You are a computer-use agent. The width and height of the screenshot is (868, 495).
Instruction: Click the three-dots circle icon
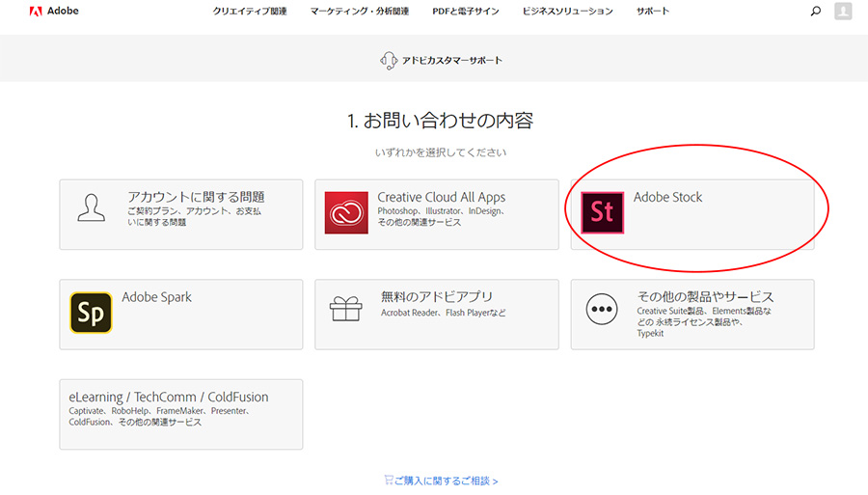pyautogui.click(x=602, y=309)
